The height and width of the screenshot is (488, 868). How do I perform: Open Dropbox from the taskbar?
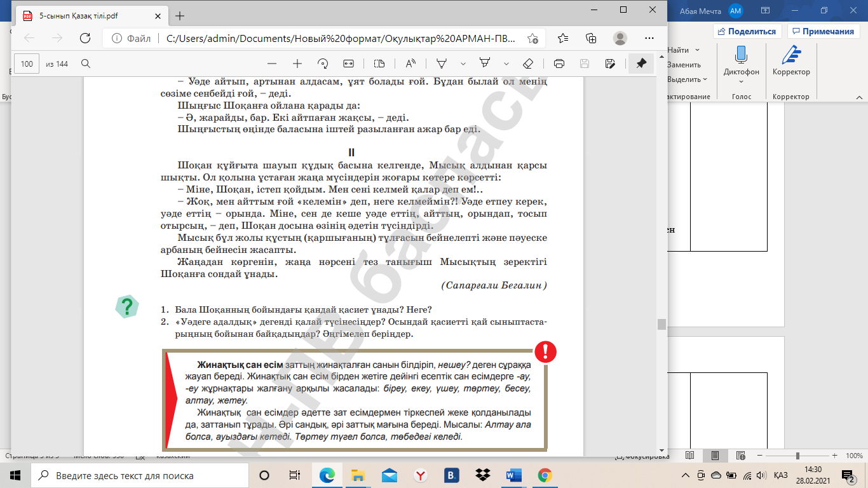pyautogui.click(x=482, y=475)
